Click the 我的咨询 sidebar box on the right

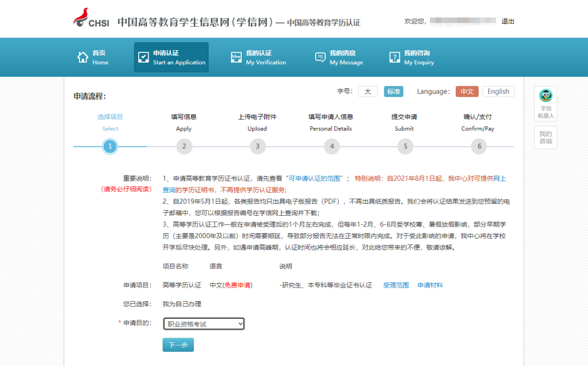tap(546, 137)
